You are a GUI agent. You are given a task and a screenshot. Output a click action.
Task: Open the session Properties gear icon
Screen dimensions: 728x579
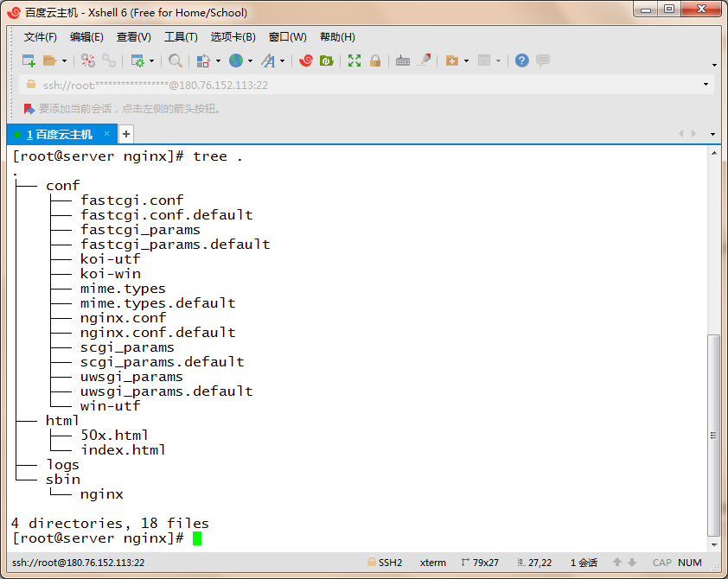[137, 60]
